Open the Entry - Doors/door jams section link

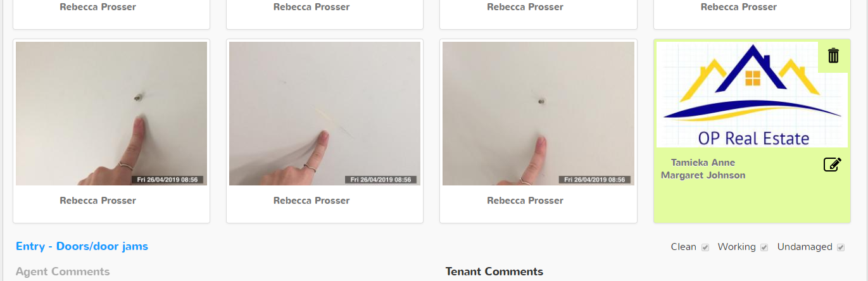click(x=82, y=246)
